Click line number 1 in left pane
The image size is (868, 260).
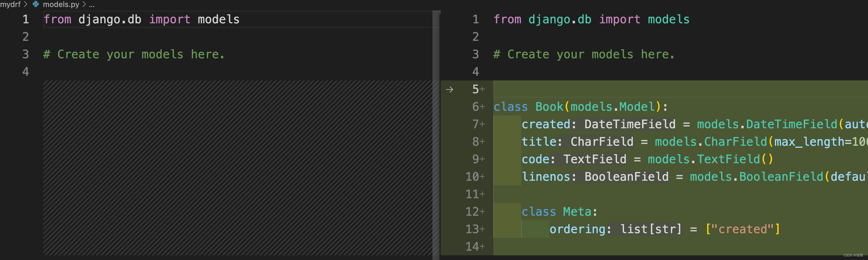(26, 19)
